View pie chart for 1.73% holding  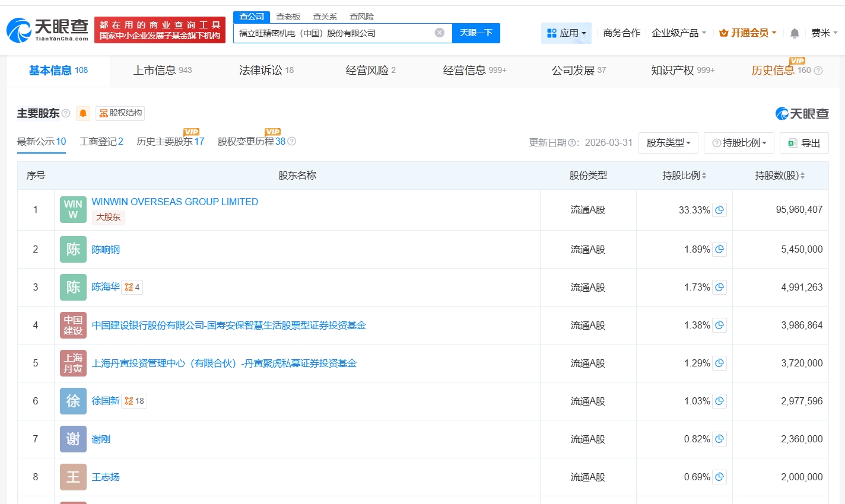tap(719, 288)
